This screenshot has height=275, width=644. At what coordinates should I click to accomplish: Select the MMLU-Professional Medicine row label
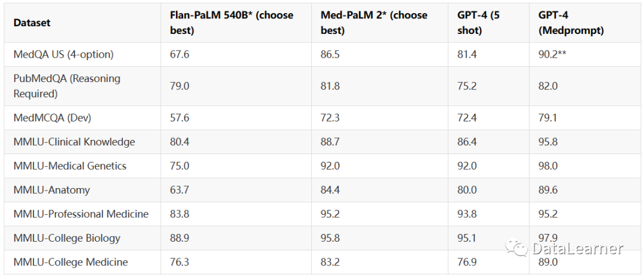80,214
